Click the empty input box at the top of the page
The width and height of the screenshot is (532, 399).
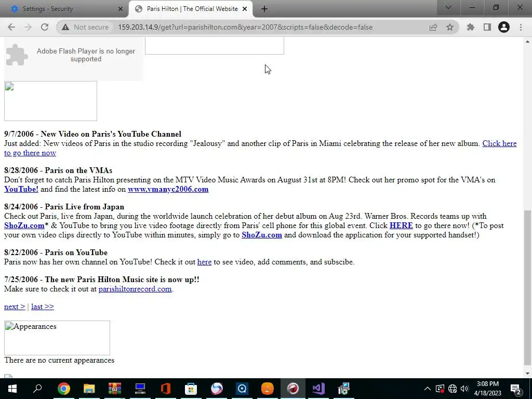[x=215, y=46]
